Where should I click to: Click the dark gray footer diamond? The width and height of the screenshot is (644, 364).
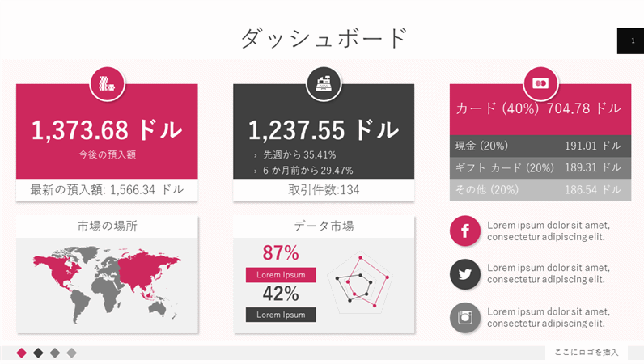pos(38,353)
